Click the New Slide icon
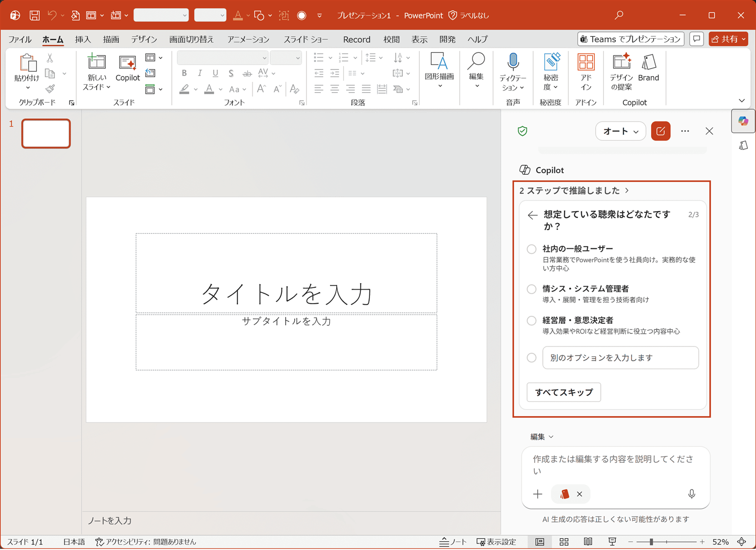Viewport: 756px width, 550px height. point(96,61)
